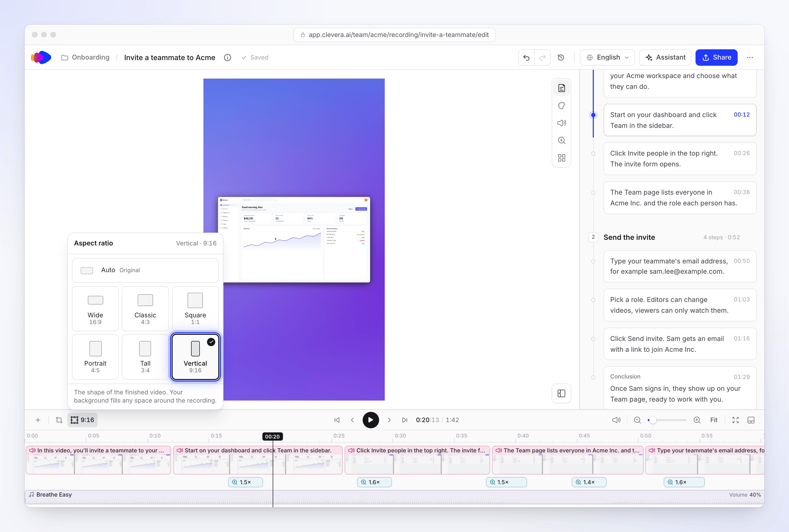This screenshot has width=789, height=532.
Task: Open the audio speaker panel in side toolbar
Action: pos(561,123)
